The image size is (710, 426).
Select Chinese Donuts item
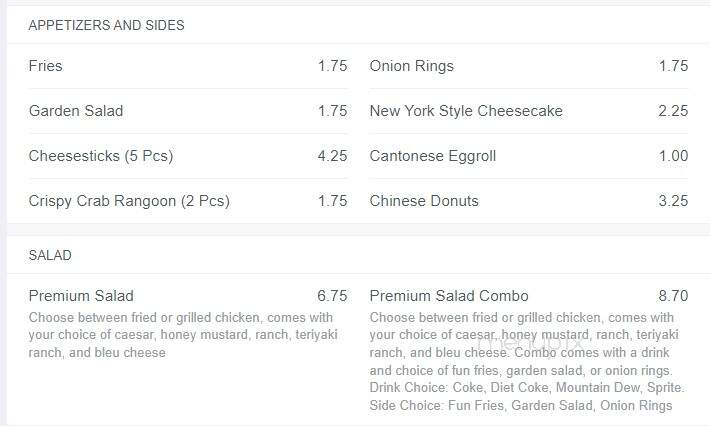pos(529,201)
